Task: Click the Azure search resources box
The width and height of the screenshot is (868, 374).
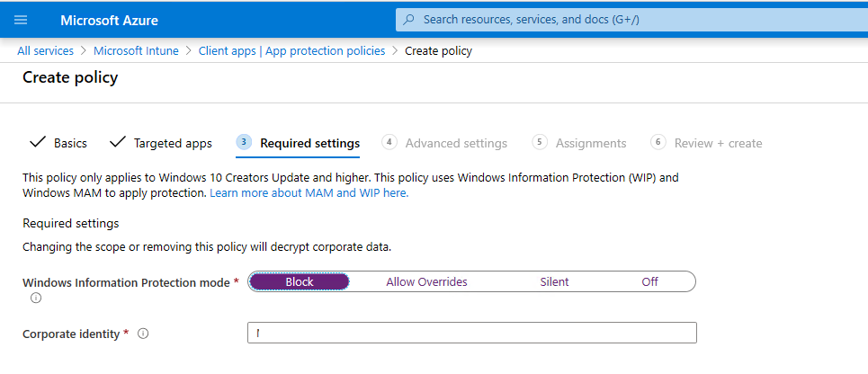Action: (630, 19)
